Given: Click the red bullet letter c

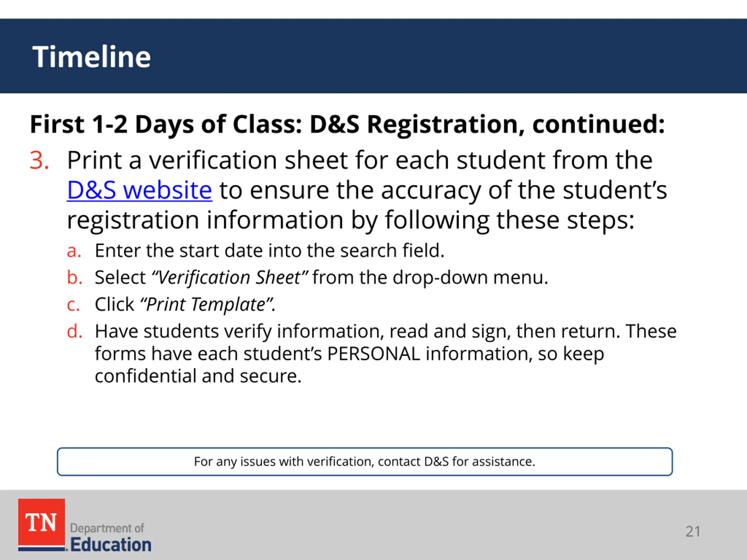Looking at the screenshot, I should coord(73,305).
